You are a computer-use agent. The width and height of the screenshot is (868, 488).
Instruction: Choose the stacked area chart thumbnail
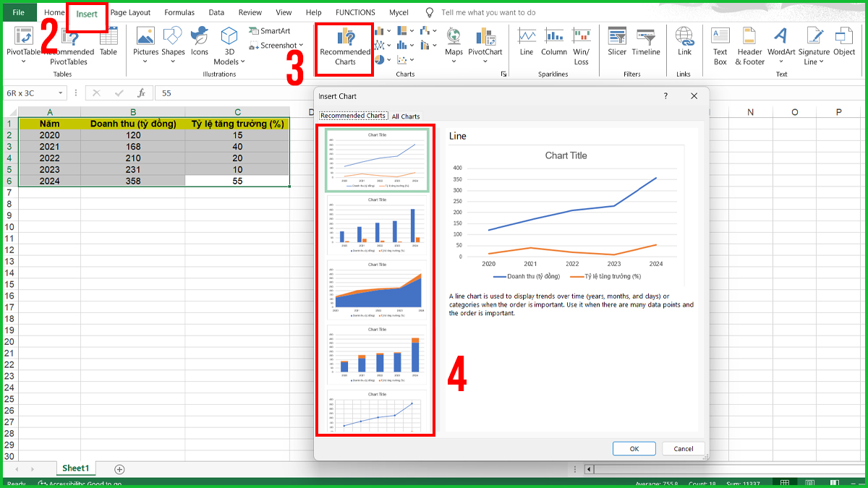tap(377, 290)
